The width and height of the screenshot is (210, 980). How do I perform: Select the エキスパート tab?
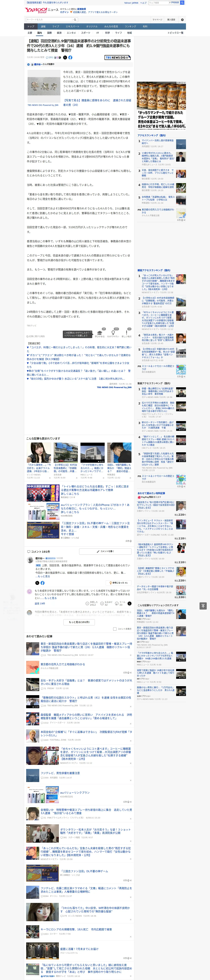[72, 27]
